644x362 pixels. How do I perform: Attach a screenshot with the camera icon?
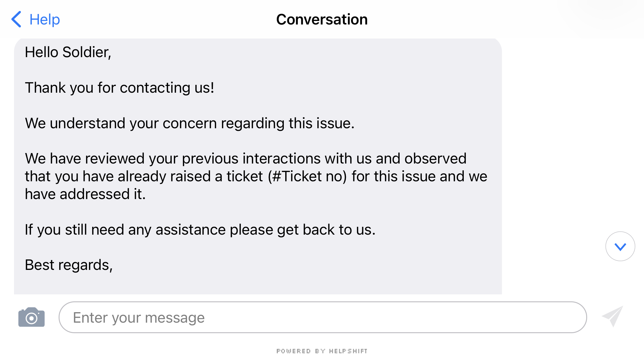32,317
